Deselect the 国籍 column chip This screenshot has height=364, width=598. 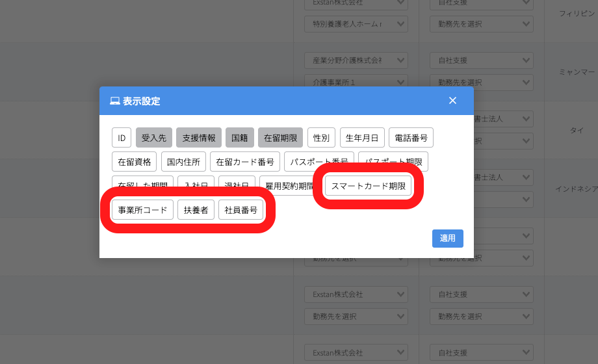[x=240, y=138]
